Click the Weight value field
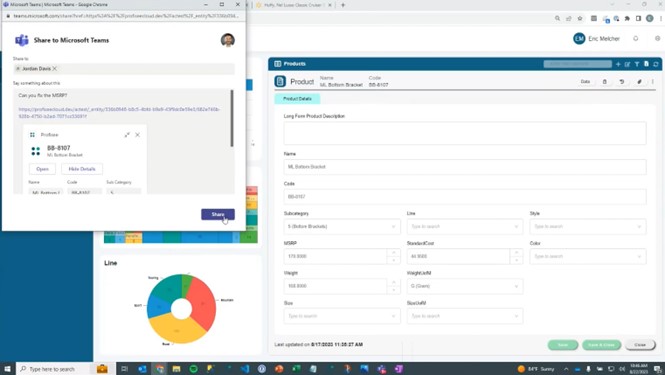Screen dimensions: 665x375 [x=335, y=286]
